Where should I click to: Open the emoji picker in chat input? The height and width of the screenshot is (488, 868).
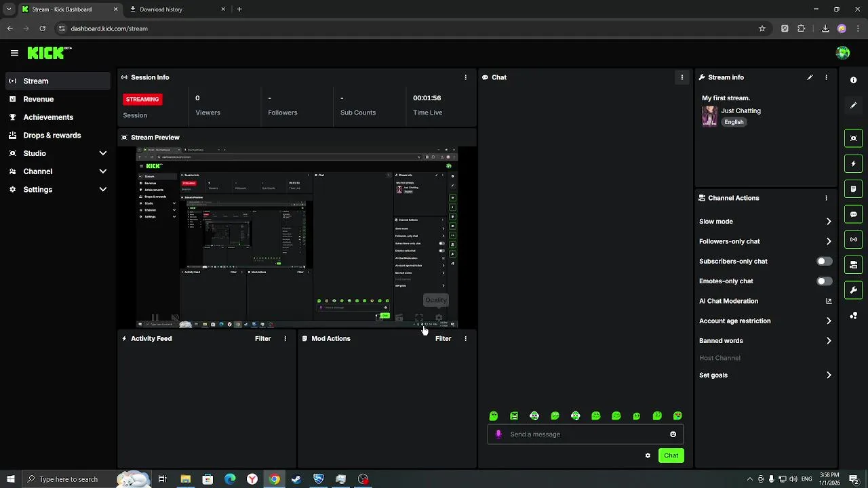tap(673, 434)
